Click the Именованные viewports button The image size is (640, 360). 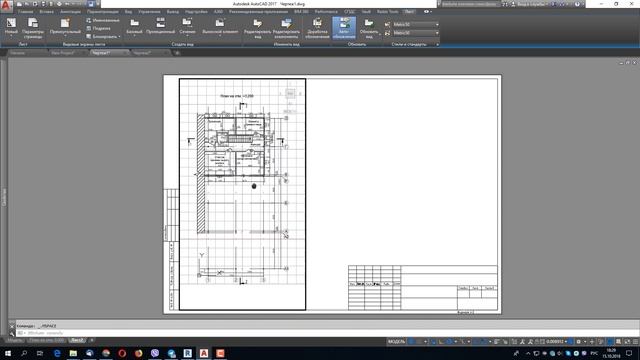[103, 20]
